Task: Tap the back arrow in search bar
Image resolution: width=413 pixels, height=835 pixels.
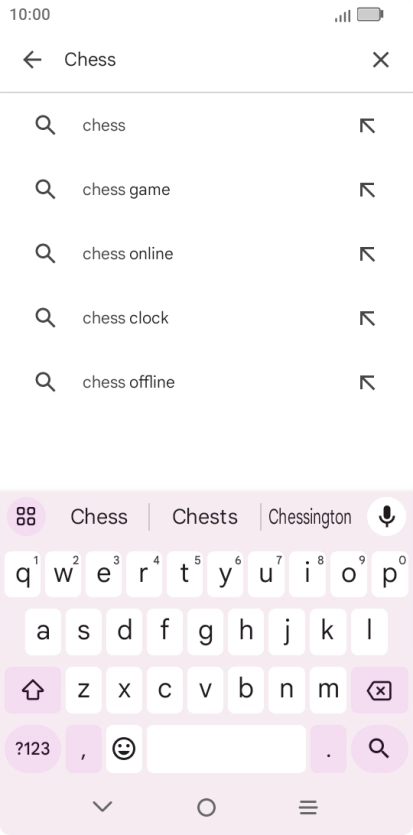Action: [32, 60]
